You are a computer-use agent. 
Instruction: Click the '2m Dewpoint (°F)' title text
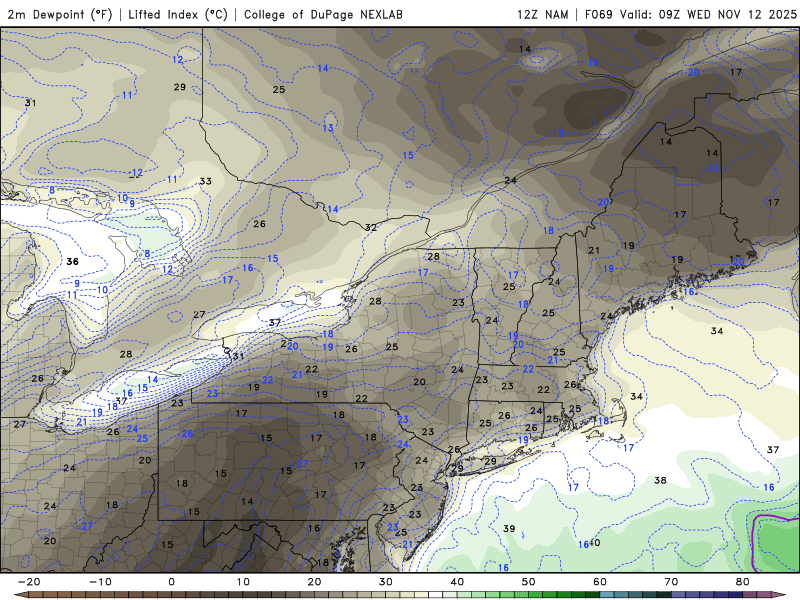59,14
